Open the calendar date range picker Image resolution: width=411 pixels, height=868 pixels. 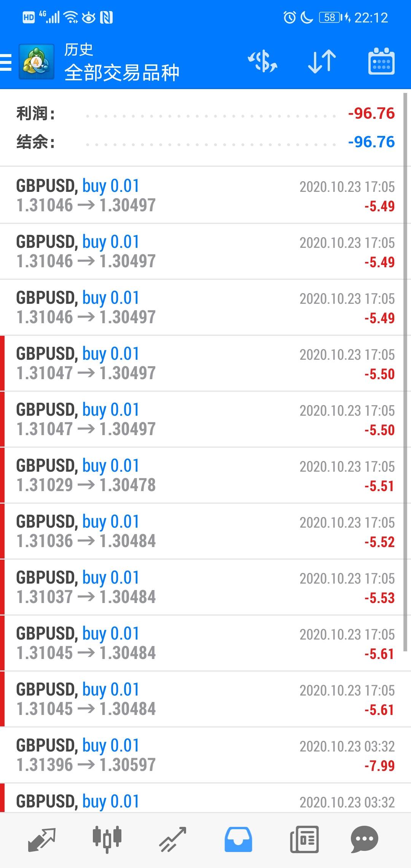[x=381, y=62]
